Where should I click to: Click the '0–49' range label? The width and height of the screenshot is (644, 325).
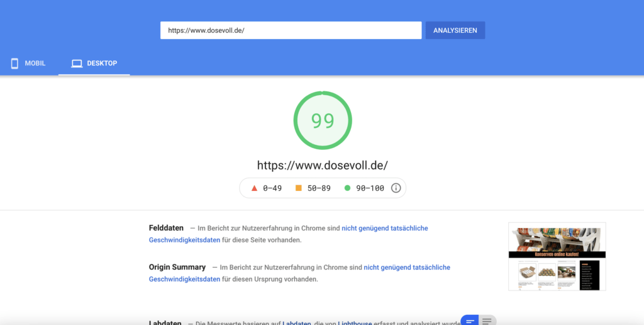tap(272, 188)
